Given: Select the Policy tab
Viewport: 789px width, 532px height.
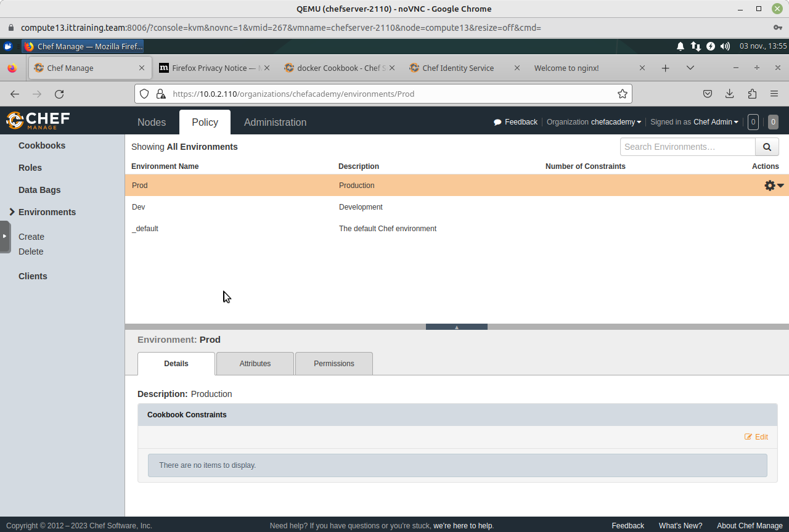Looking at the screenshot, I should coord(205,122).
